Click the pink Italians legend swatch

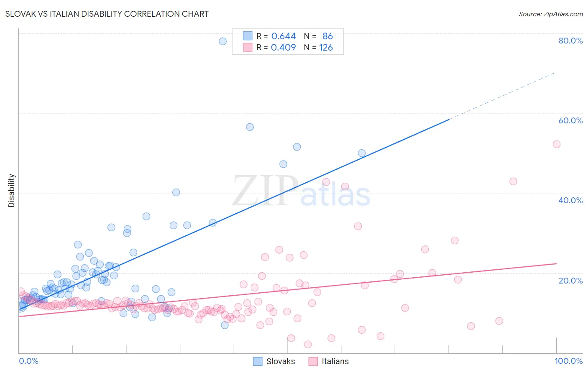click(313, 361)
